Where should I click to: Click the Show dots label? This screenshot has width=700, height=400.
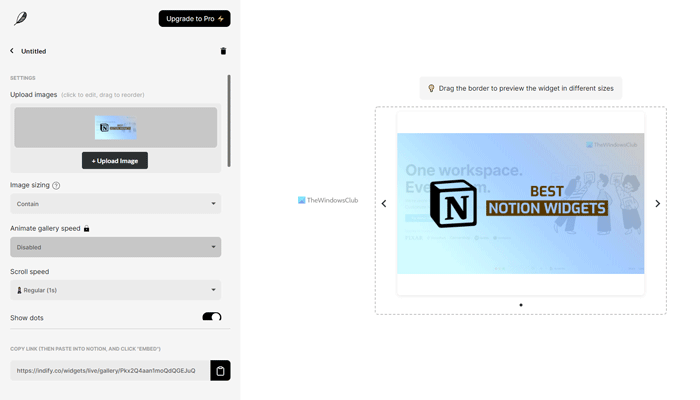point(27,318)
